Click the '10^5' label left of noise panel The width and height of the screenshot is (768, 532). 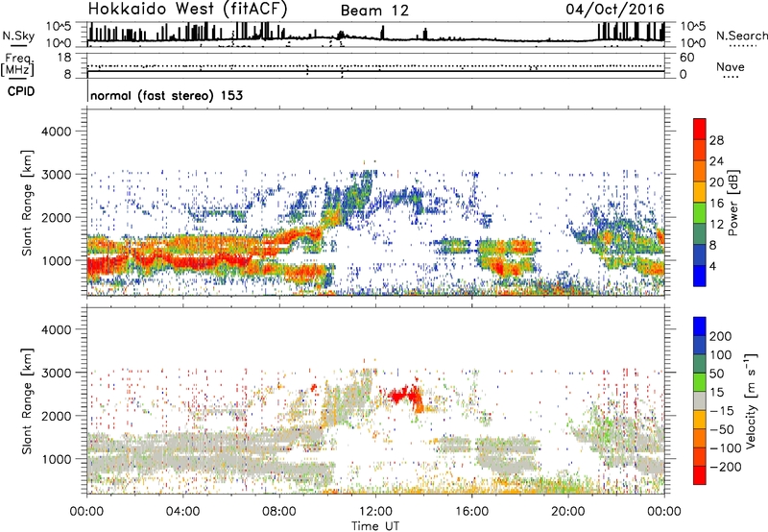[x=59, y=26]
